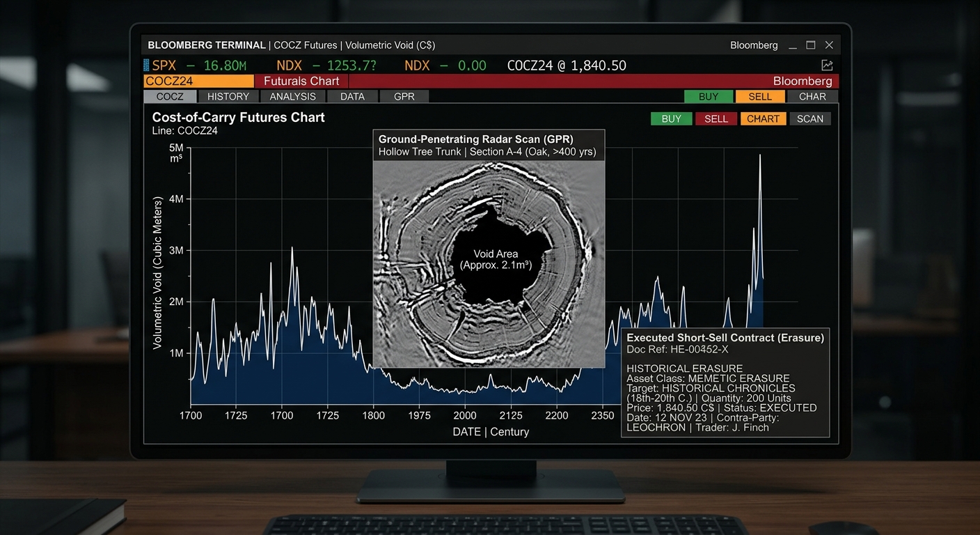Select the orange CHART button
Screen dimensions: 980x535
764,119
